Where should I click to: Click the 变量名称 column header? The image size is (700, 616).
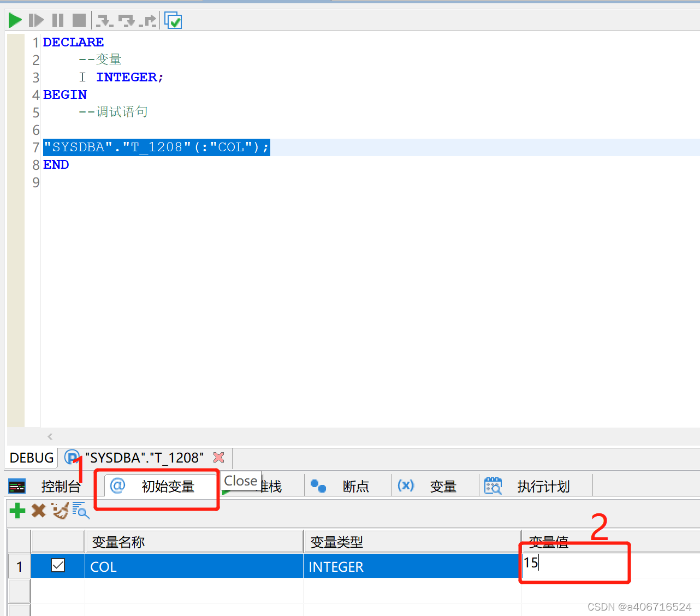pyautogui.click(x=194, y=541)
